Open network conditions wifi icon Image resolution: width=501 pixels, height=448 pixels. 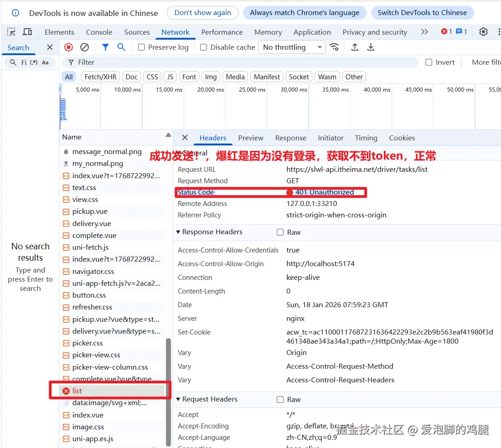pos(334,47)
